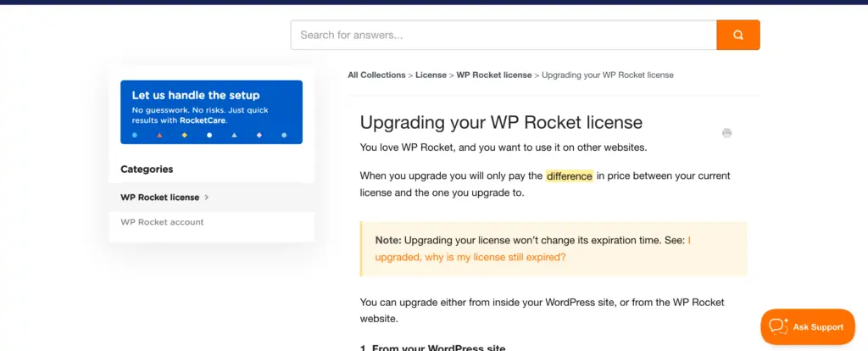The height and width of the screenshot is (351, 868).
Task: Click the 'Categories' sidebar heading
Action: pyautogui.click(x=147, y=170)
